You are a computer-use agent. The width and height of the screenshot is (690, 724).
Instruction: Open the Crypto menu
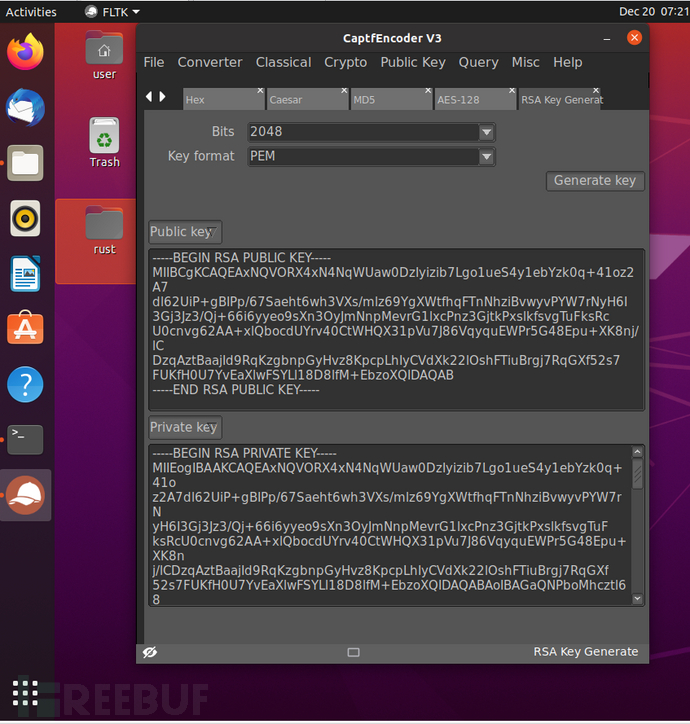(x=345, y=62)
